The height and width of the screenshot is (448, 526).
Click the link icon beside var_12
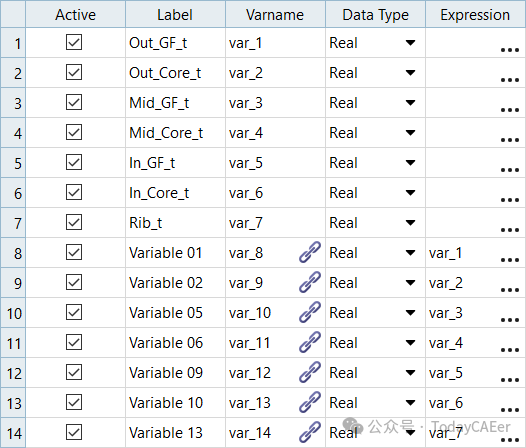(x=310, y=372)
